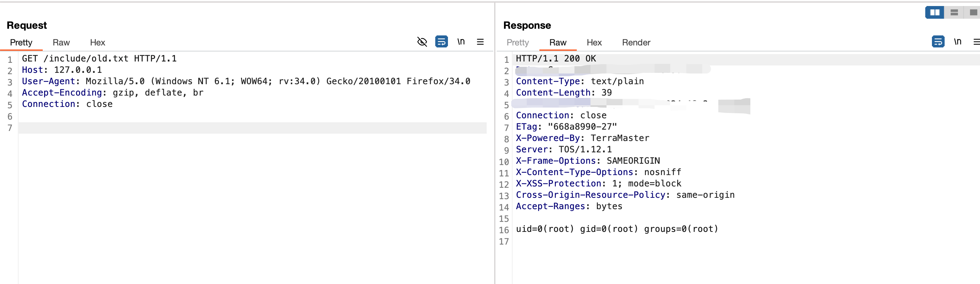Place cursor on empty line 7 of Request
Image resolution: width=980 pixels, height=284 pixels.
(x=252, y=128)
